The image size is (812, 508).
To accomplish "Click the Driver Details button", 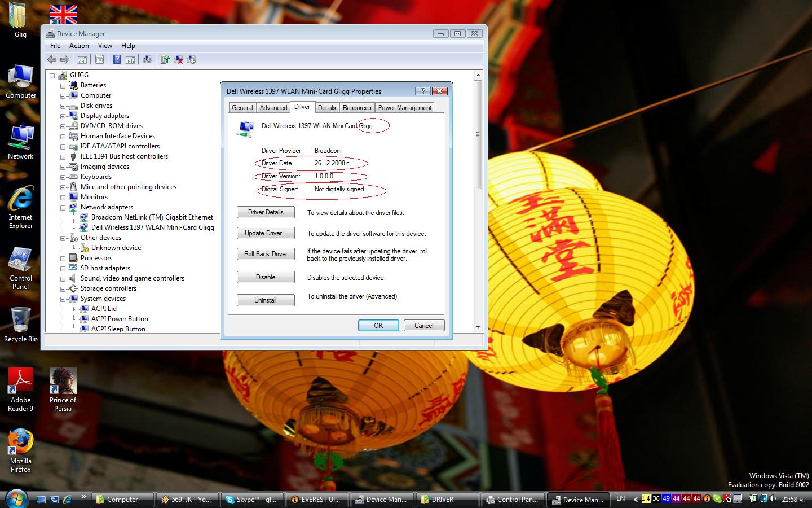I will pos(266,212).
